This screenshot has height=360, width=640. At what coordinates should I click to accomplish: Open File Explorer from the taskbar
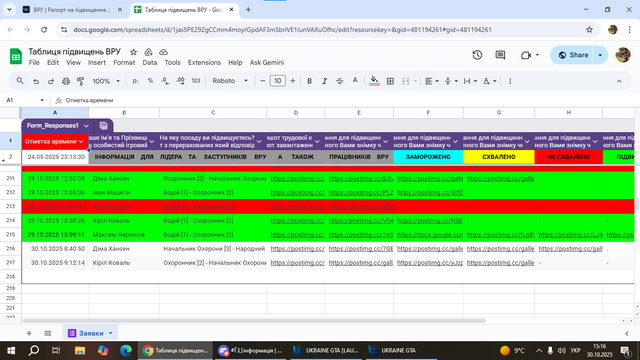coord(80,350)
